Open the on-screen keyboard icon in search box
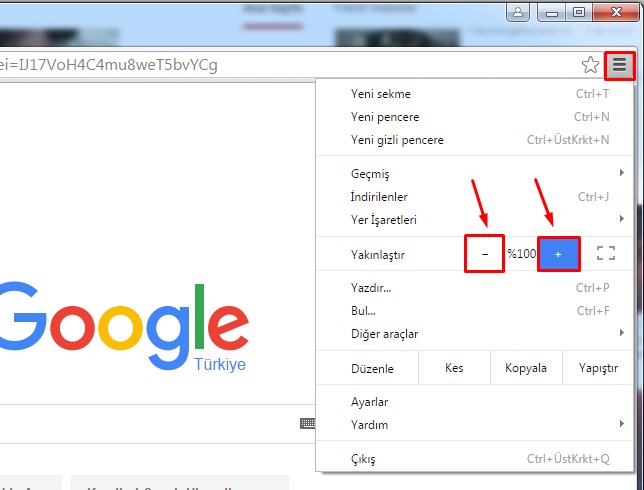Screen dimensions: 644x490 (307, 424)
